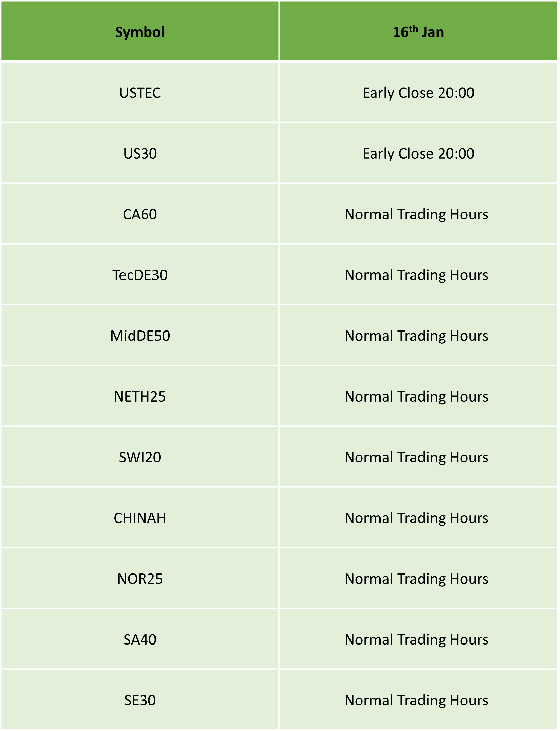The width and height of the screenshot is (560, 731).
Task: Click CHINAH's Normal Trading Hours cell
Action: 418,518
